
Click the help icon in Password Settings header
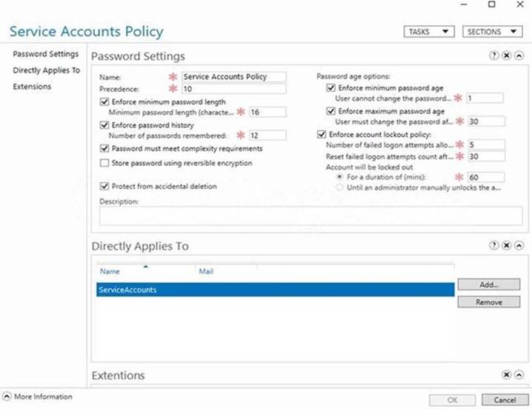pyautogui.click(x=494, y=56)
